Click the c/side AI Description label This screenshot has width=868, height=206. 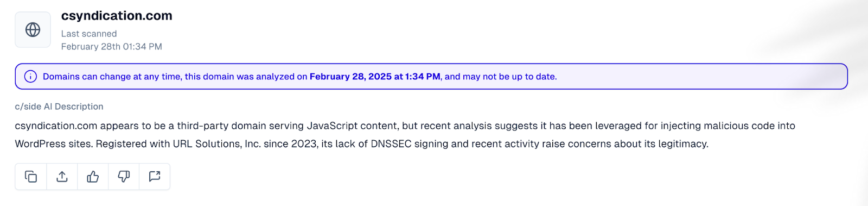(x=59, y=107)
